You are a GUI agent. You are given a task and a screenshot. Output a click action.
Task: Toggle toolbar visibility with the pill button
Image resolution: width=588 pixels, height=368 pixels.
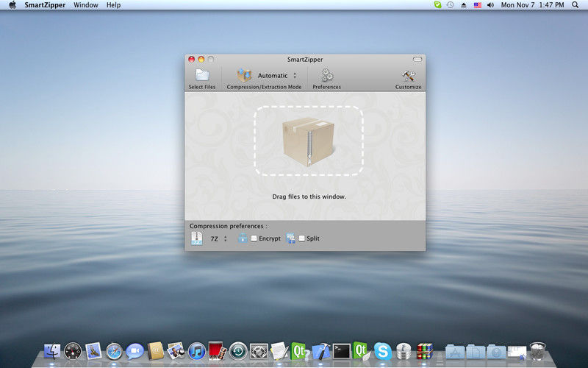pyautogui.click(x=417, y=60)
